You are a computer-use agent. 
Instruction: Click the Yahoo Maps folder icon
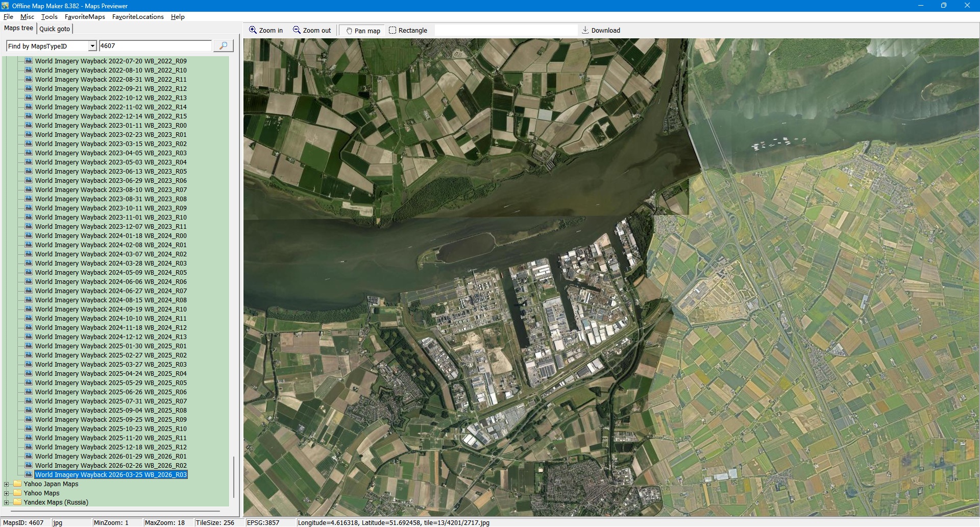[17, 493]
